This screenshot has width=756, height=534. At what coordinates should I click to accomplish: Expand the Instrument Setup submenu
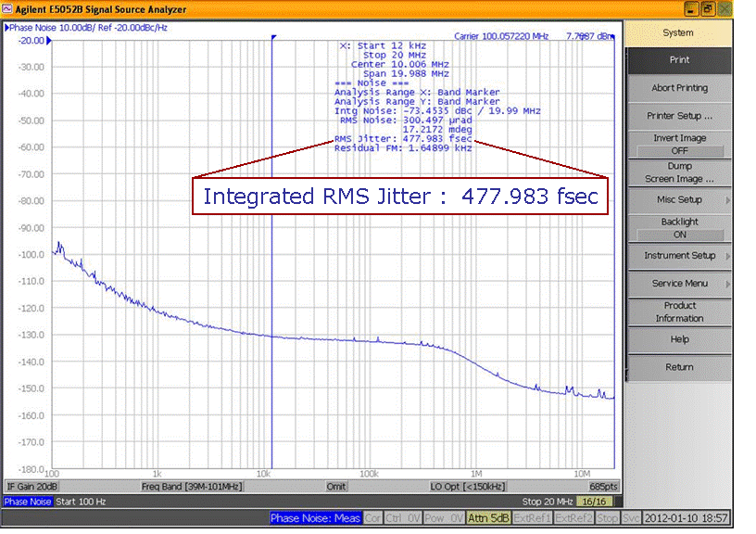[679, 256]
